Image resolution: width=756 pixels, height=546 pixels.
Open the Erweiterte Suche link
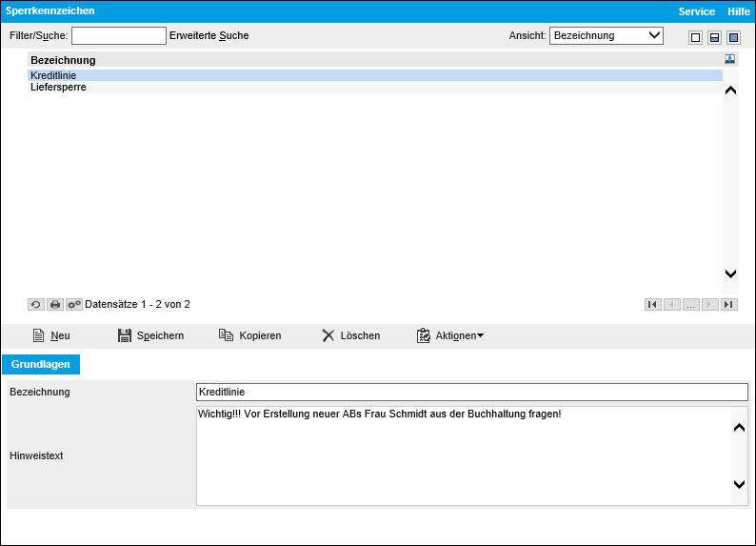tap(209, 35)
